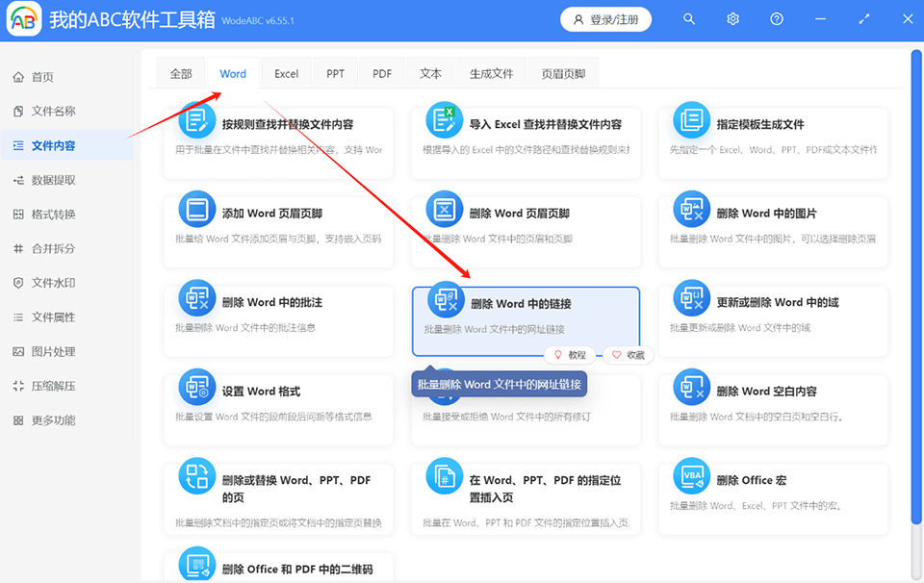Switch to the Excel tab
The width and height of the screenshot is (924, 583).
tap(286, 72)
